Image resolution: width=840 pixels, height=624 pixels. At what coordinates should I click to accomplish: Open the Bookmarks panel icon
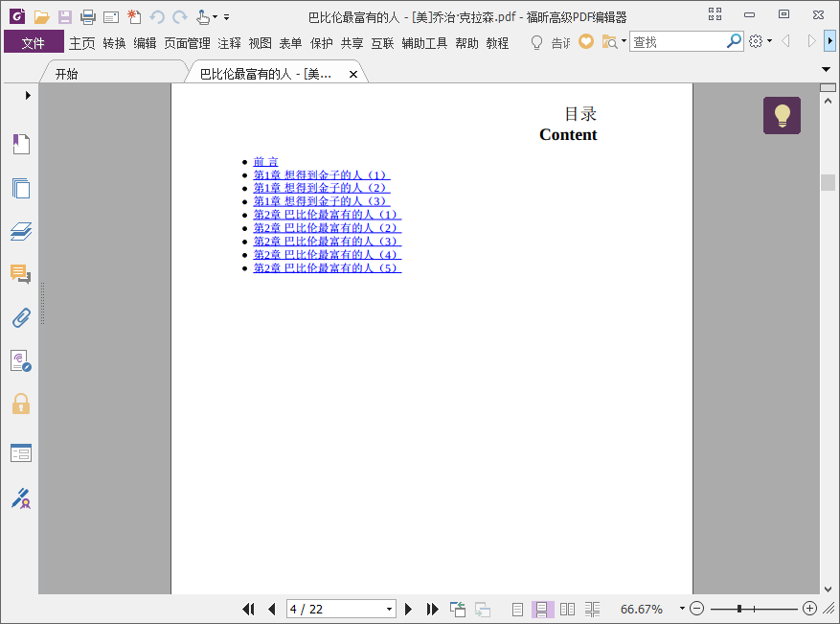tap(21, 144)
